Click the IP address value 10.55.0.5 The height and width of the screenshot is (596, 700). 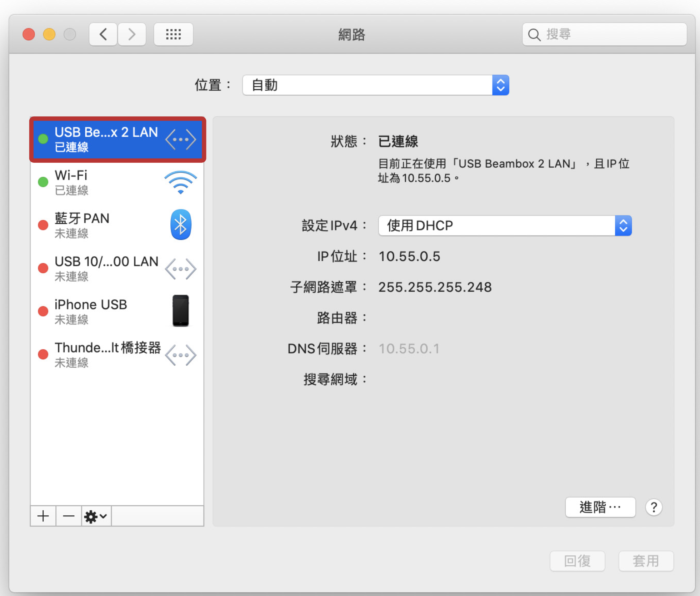(x=409, y=256)
